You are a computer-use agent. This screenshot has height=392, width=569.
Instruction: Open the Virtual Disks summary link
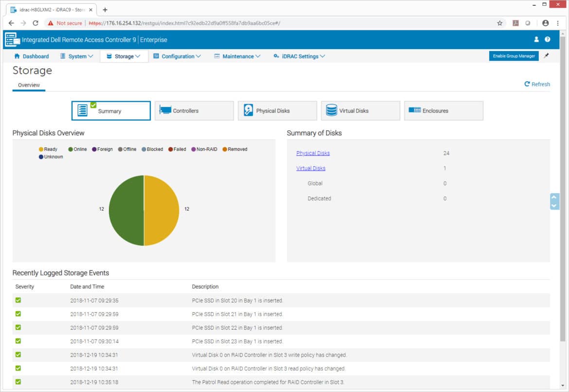tap(311, 168)
